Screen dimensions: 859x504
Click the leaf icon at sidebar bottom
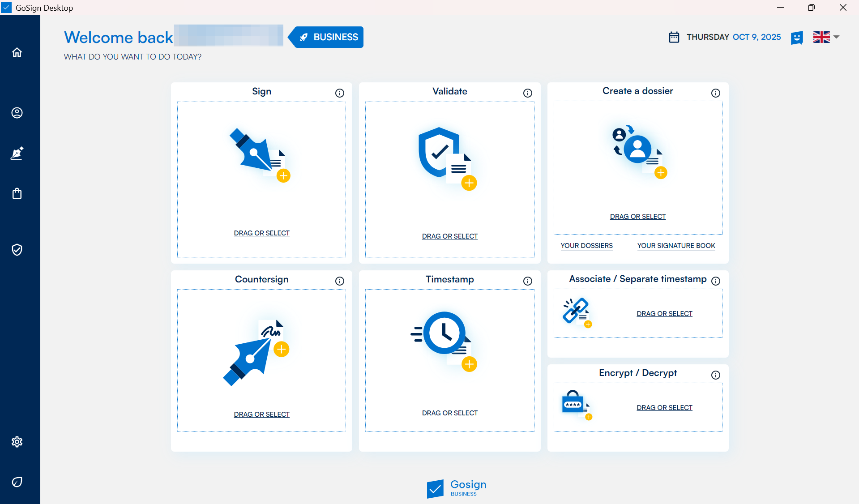[x=17, y=482]
